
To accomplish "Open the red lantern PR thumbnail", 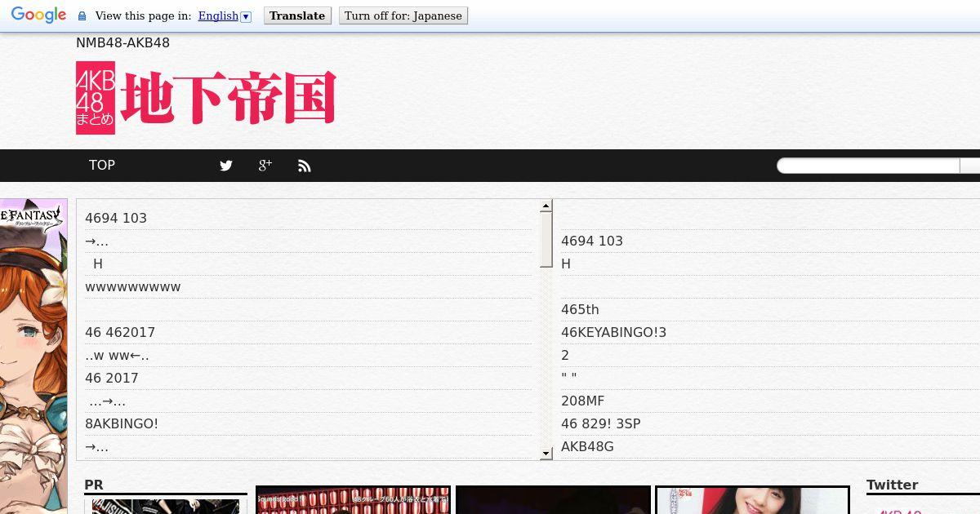I will point(353,500).
